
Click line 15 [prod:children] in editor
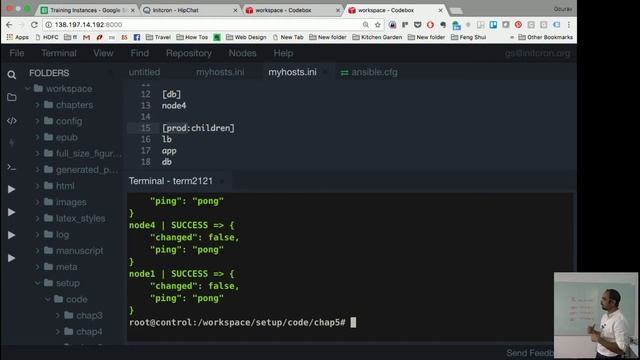(198, 128)
